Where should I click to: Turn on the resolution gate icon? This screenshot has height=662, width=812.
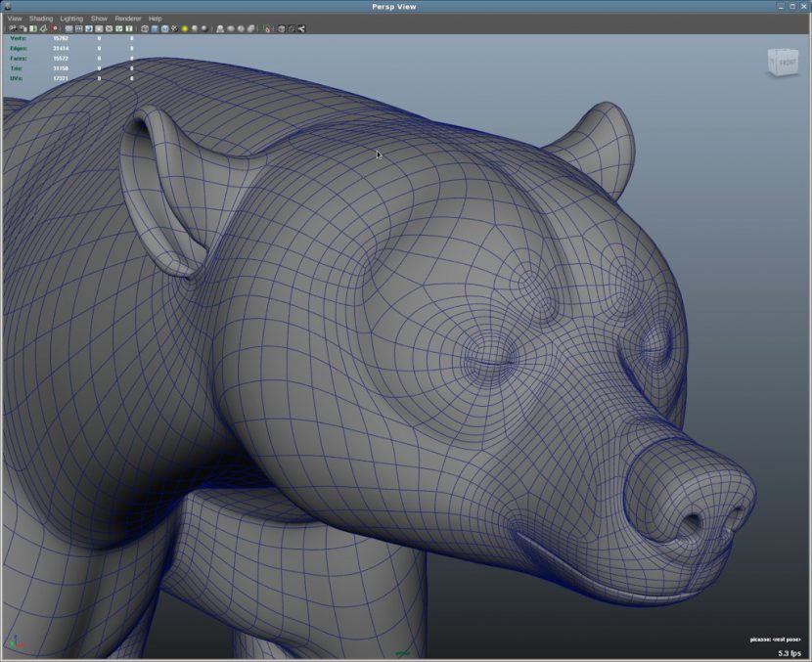90,30
